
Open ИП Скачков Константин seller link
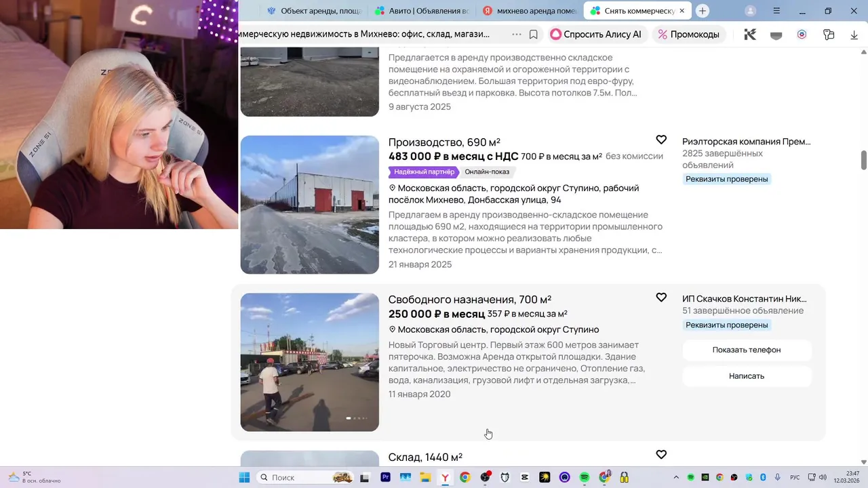pyautogui.click(x=745, y=298)
